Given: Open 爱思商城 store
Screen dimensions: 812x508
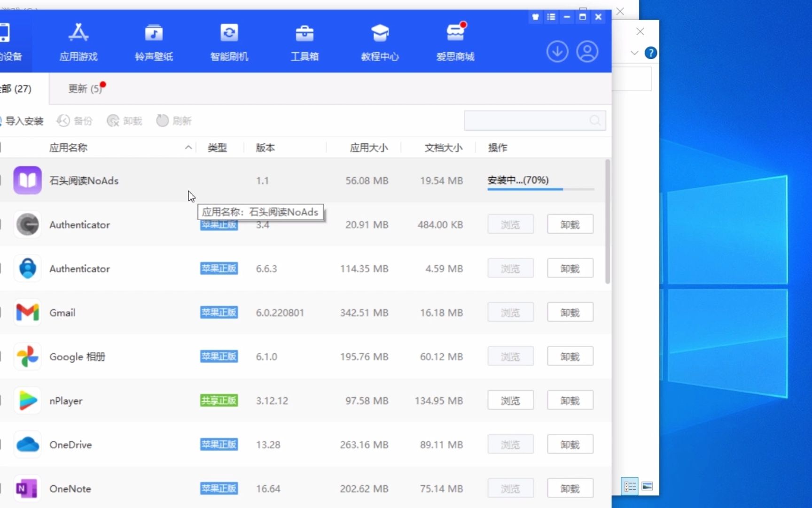Looking at the screenshot, I should coord(455,42).
